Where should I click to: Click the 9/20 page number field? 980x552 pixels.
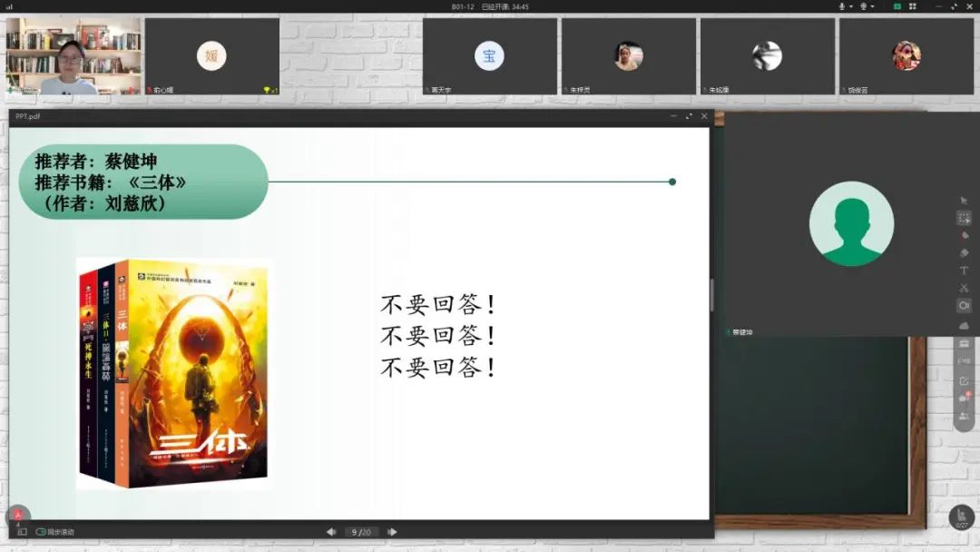tap(362, 532)
